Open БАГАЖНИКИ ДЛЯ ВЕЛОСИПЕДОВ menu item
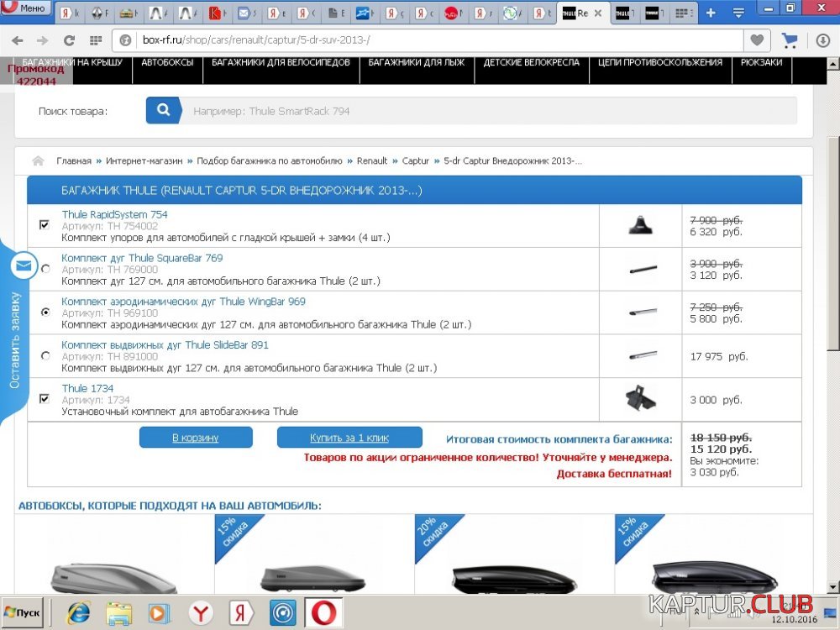This screenshot has width=840, height=630. pos(281,63)
